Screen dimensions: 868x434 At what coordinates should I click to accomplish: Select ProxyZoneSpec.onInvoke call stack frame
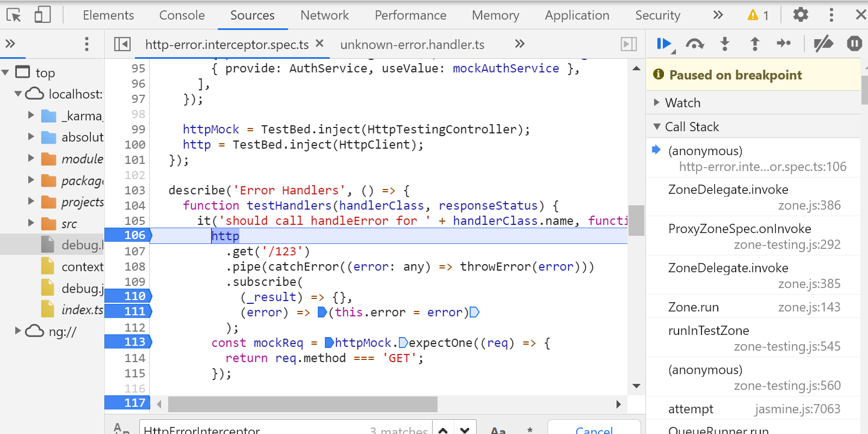[x=754, y=236]
